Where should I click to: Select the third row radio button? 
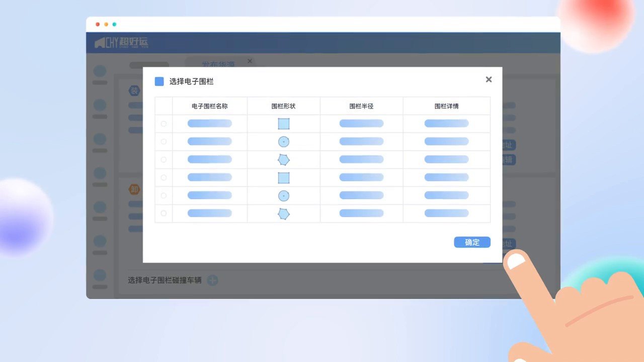[x=164, y=160]
